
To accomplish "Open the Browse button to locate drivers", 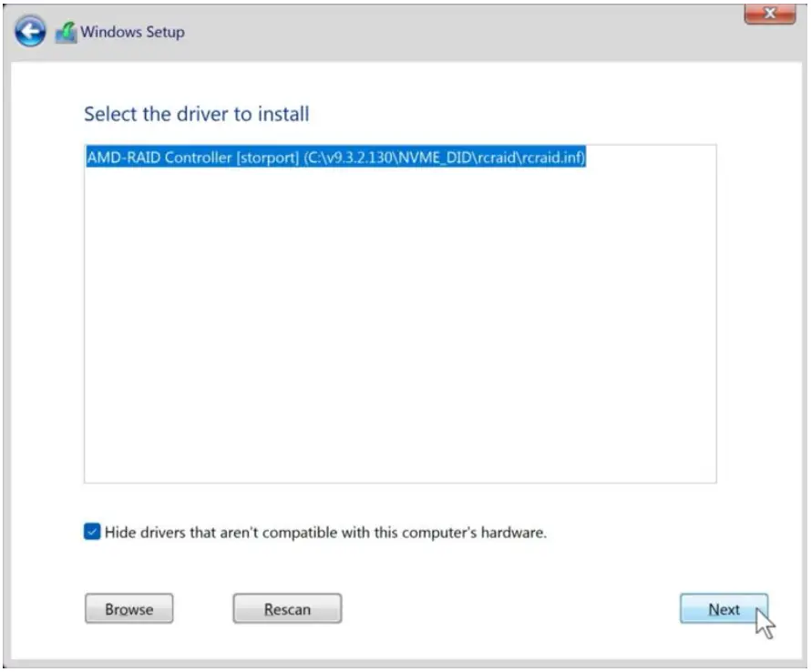I will 128,609.
